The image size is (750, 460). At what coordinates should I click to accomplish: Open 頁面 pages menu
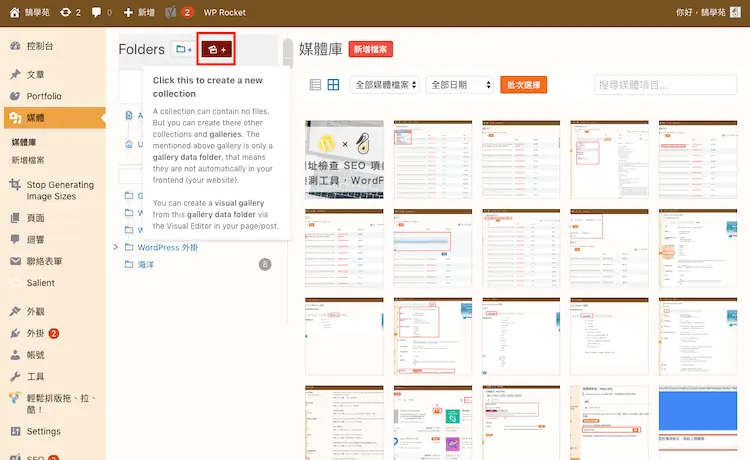35,218
